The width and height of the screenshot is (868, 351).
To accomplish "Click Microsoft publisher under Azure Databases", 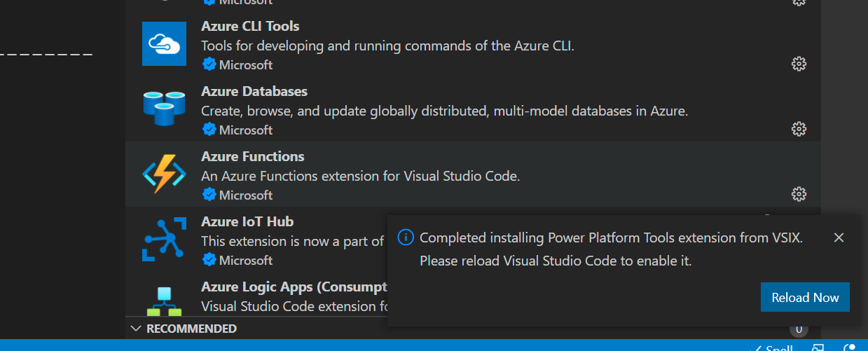I will pyautogui.click(x=246, y=130).
